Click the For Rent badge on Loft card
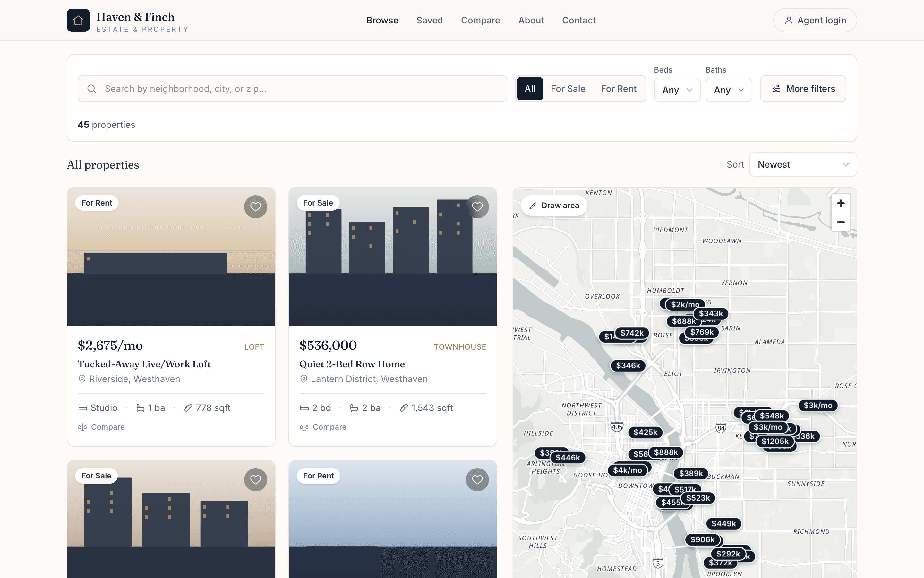 click(97, 203)
